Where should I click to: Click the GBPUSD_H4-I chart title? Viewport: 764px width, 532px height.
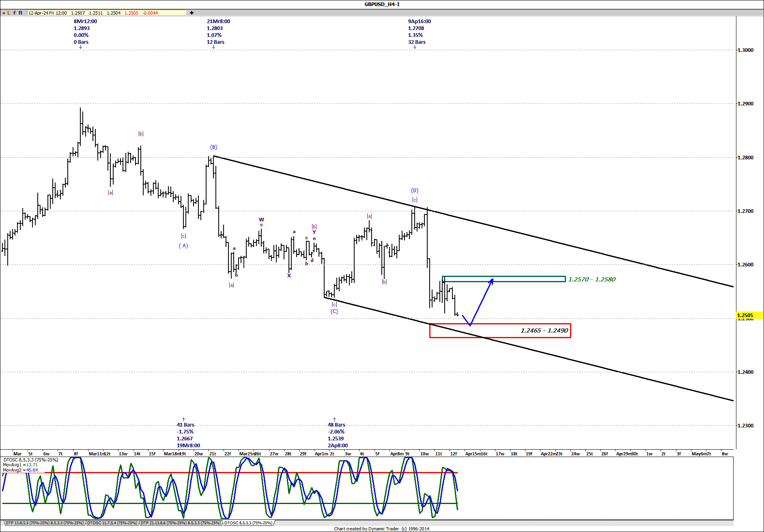coord(382,4)
